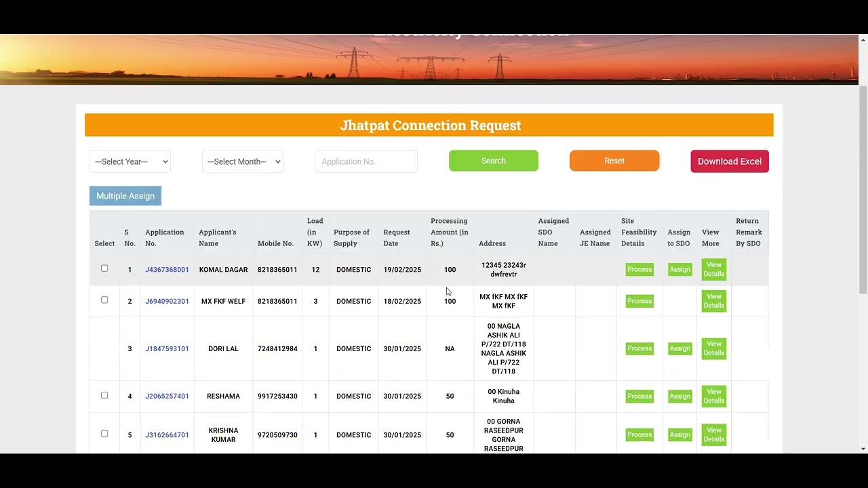This screenshot has height=488, width=868.
Task: Click Process for RESHAMA row
Action: coord(639,396)
